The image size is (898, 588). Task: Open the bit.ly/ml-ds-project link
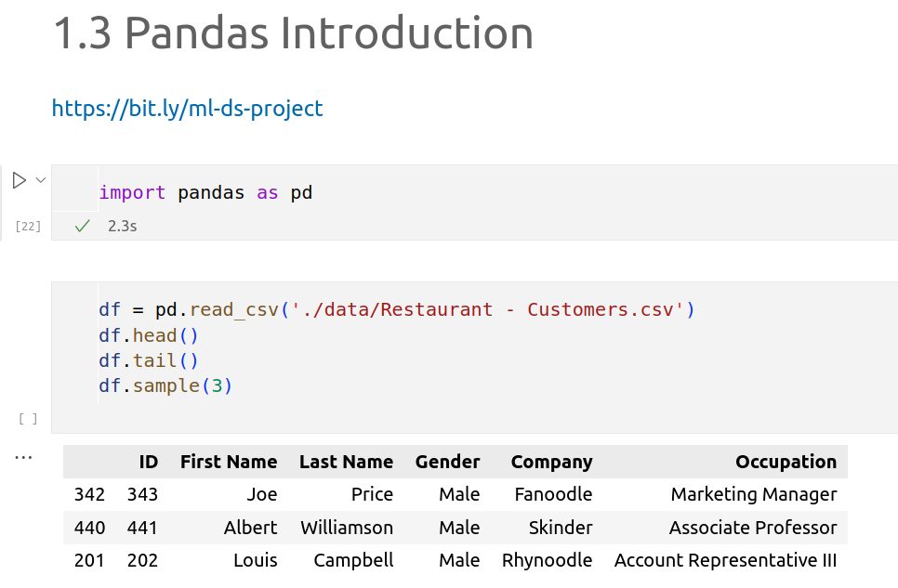[187, 109]
